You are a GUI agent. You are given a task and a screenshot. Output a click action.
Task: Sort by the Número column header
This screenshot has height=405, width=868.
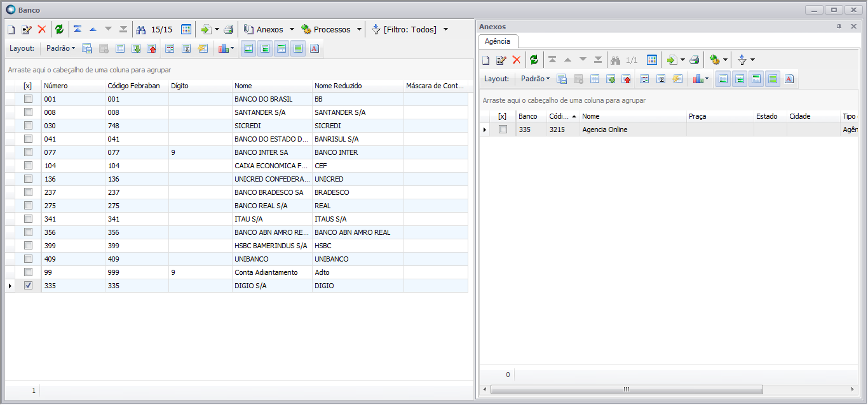(x=73, y=86)
